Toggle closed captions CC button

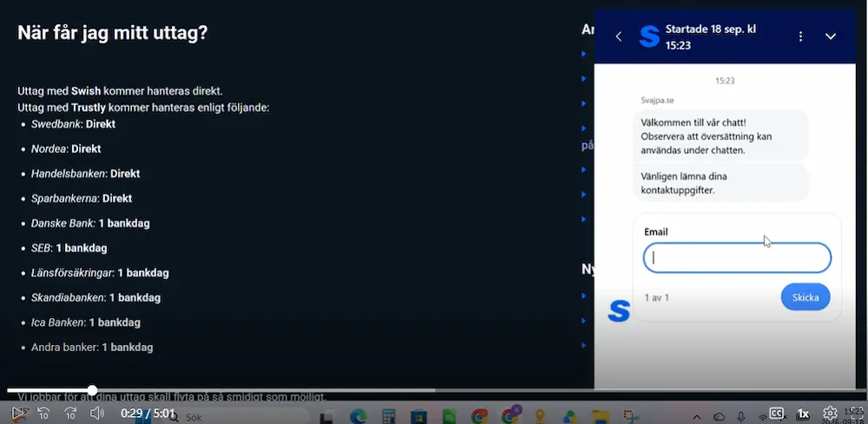click(777, 413)
